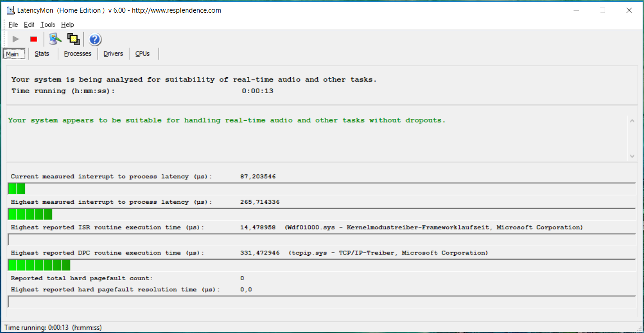This screenshot has width=644, height=333.
Task: Open the Edit menu
Action: 29,25
